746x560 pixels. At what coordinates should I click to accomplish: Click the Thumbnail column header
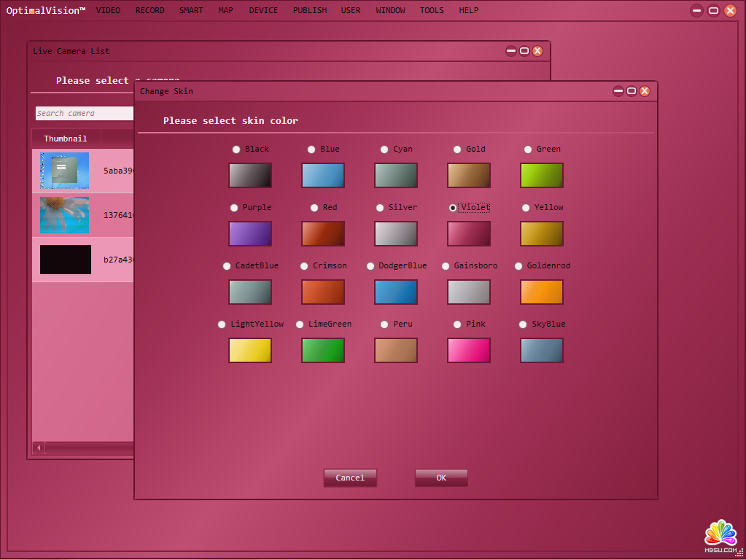(x=66, y=139)
